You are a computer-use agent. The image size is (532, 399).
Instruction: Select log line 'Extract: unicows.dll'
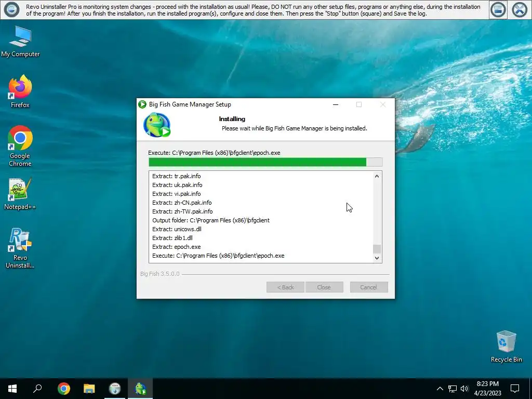177,229
